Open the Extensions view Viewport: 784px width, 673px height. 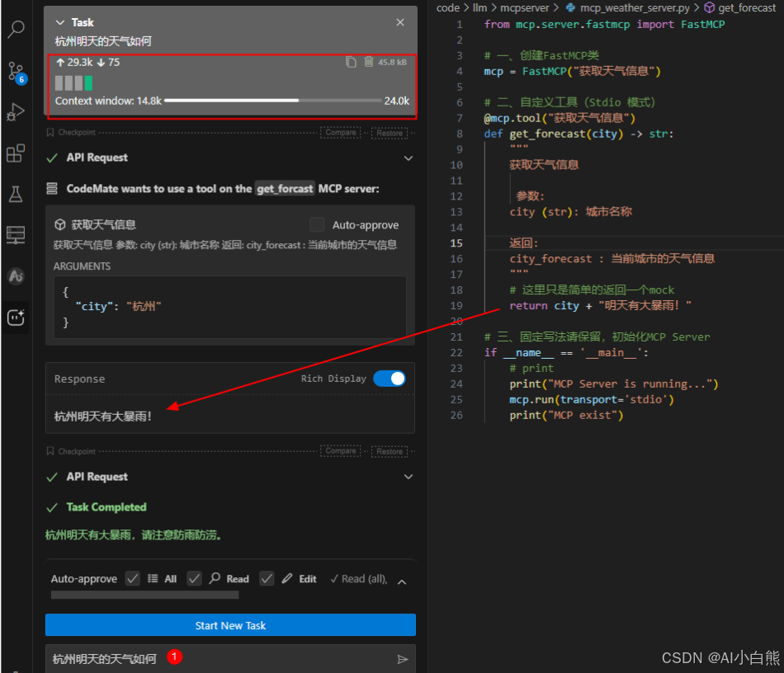(16, 153)
